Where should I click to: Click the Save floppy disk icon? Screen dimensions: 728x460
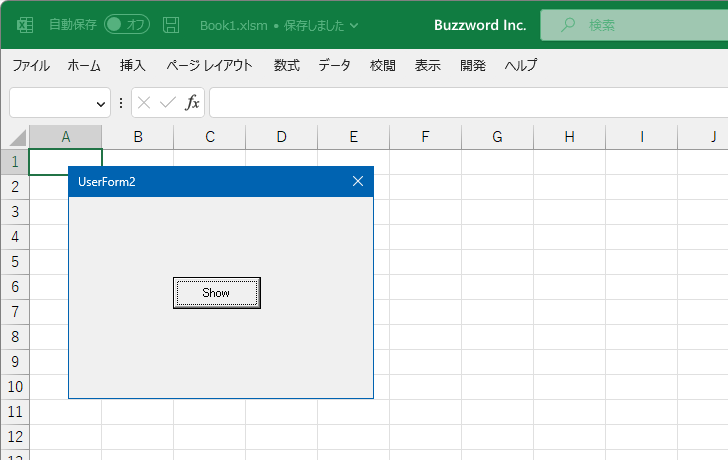click(x=171, y=25)
